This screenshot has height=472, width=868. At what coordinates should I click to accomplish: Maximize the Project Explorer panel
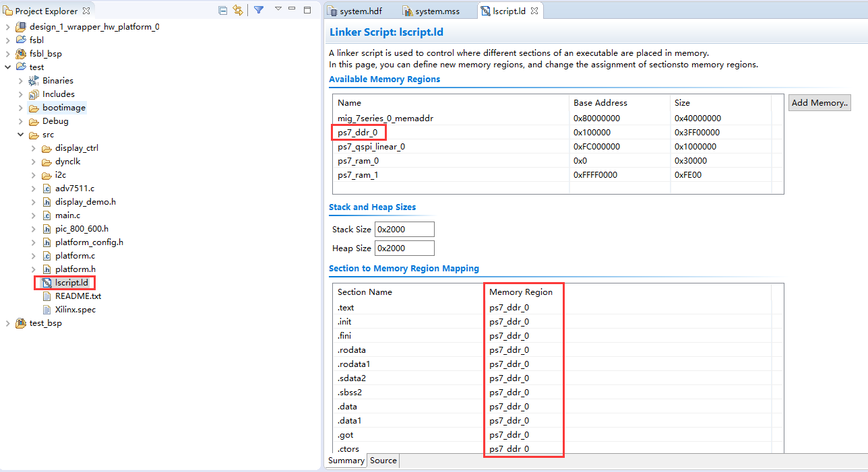click(x=307, y=9)
